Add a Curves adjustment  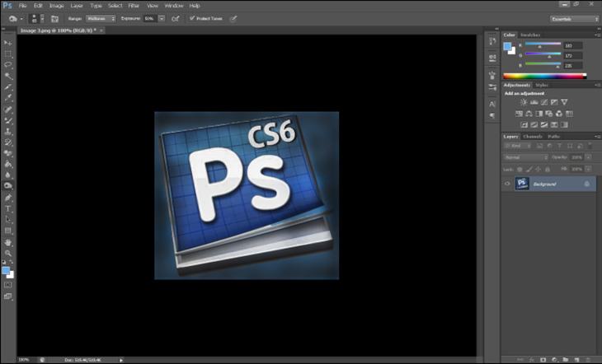pyautogui.click(x=544, y=102)
